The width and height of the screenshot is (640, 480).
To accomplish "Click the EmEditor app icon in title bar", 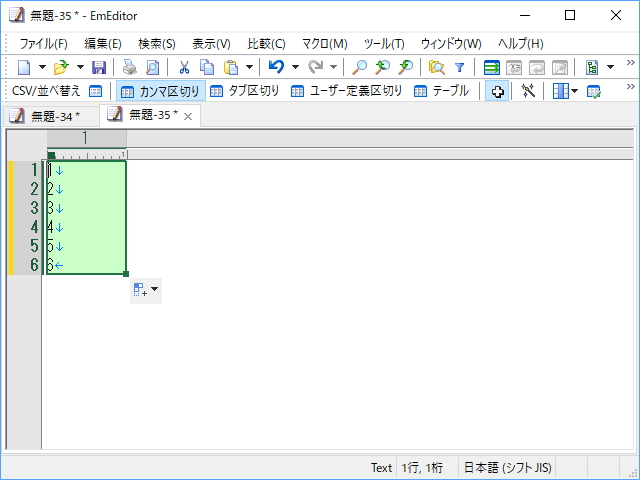I will click(17, 16).
